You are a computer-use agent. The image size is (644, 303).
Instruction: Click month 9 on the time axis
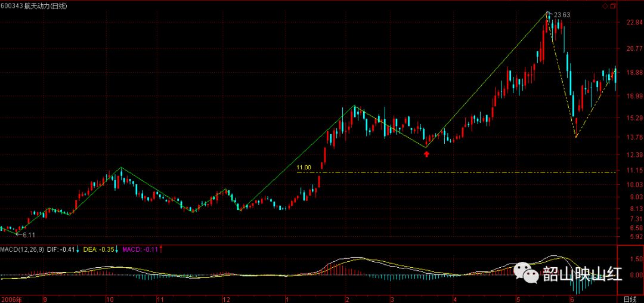(45, 299)
